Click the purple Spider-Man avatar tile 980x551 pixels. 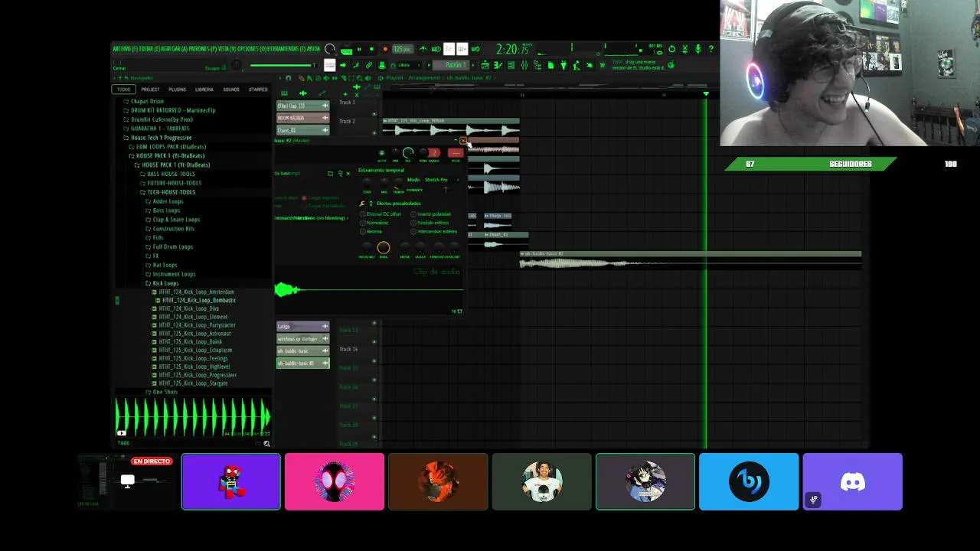231,481
